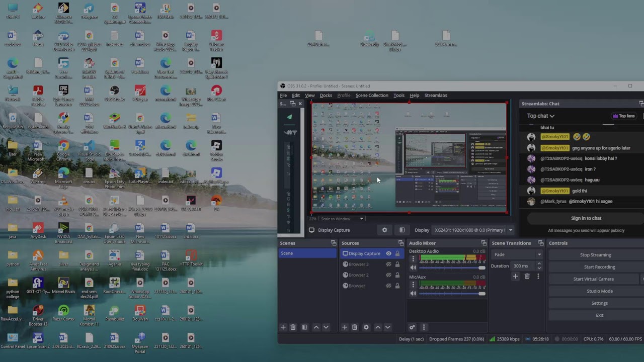Open OBS Studio desktop shortcut

pos(114,93)
